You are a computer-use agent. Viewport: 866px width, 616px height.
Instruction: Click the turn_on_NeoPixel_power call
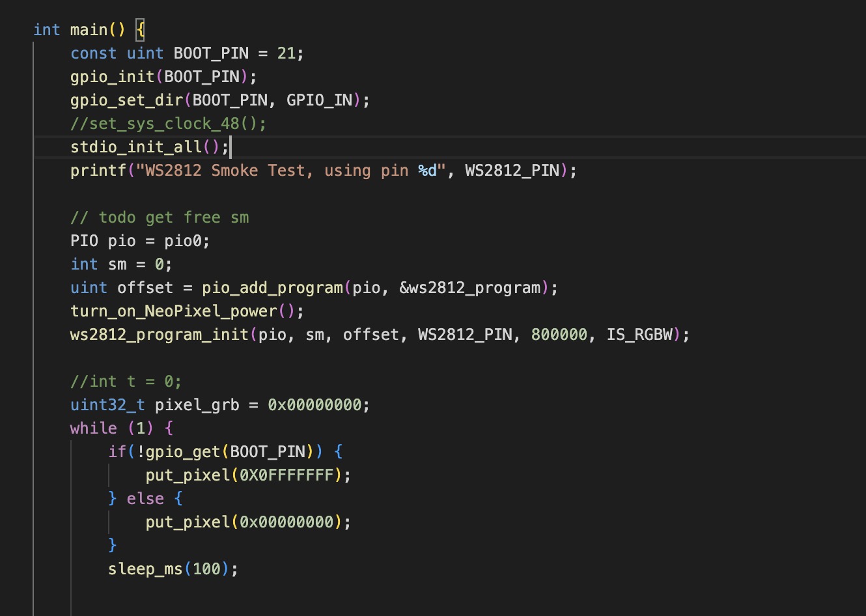tap(187, 311)
